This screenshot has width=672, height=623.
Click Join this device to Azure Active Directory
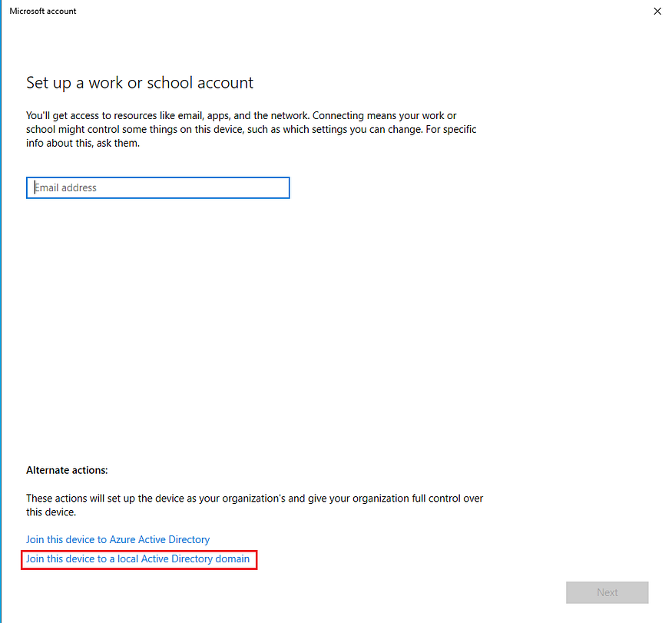[x=118, y=539]
